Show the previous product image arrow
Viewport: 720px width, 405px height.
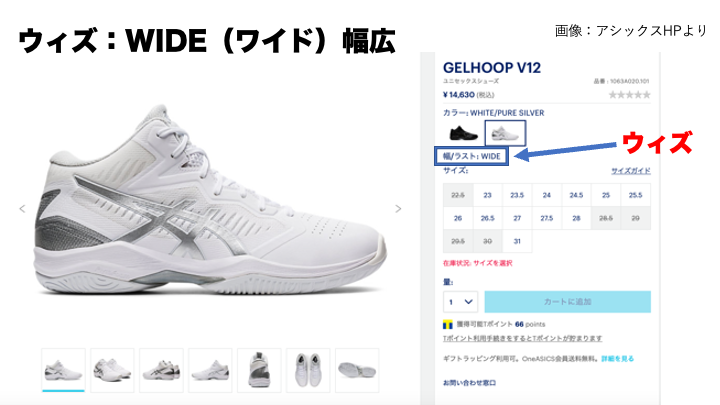(x=22, y=209)
